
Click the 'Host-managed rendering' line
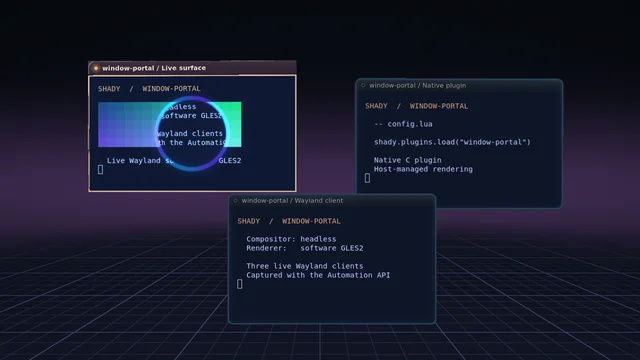coord(423,169)
